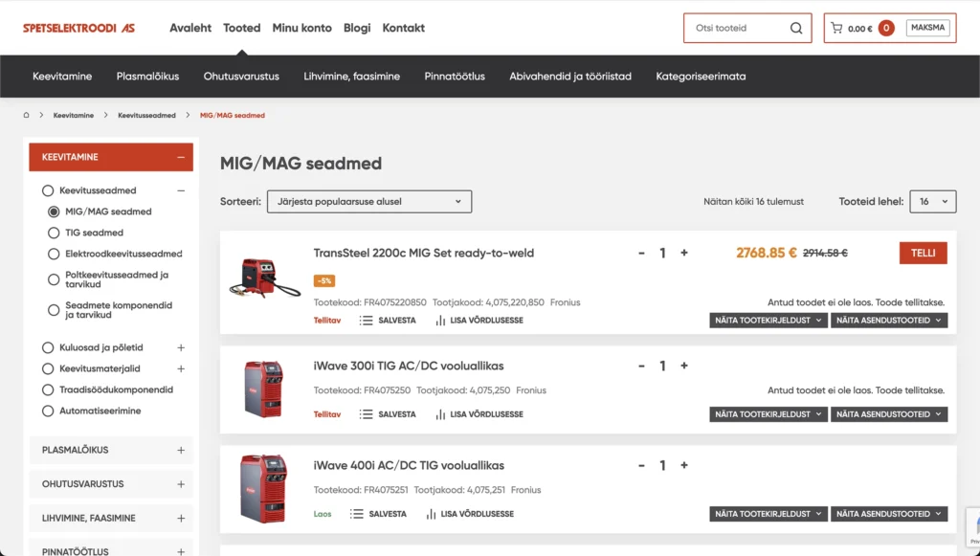The image size is (980, 556).
Task: Open the Ohutusvarustus category menu
Action: pyautogui.click(x=241, y=77)
